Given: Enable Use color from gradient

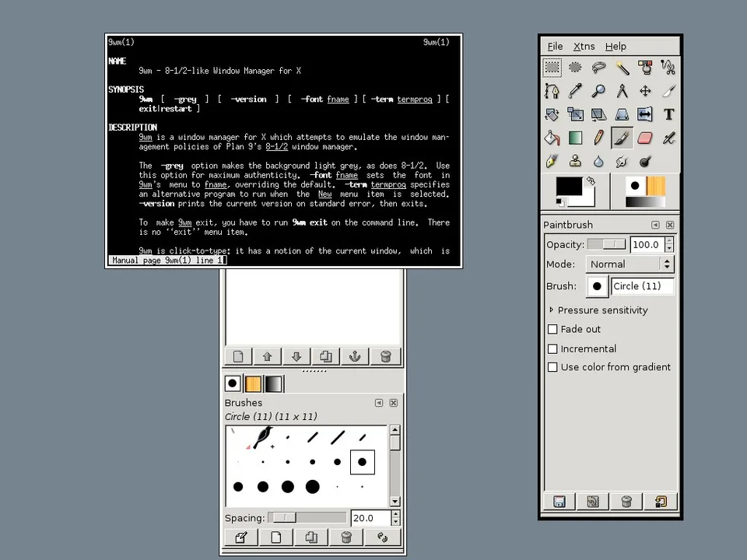Looking at the screenshot, I should 552,367.
